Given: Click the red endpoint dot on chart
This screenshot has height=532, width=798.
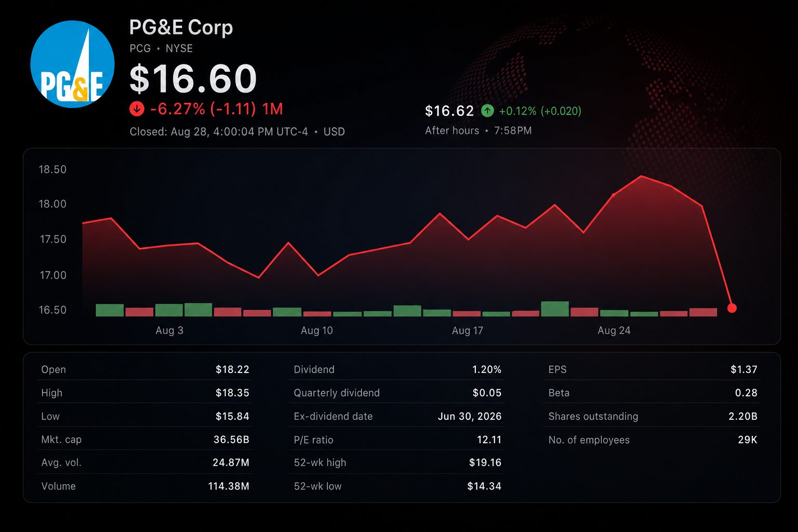Looking at the screenshot, I should tap(732, 308).
